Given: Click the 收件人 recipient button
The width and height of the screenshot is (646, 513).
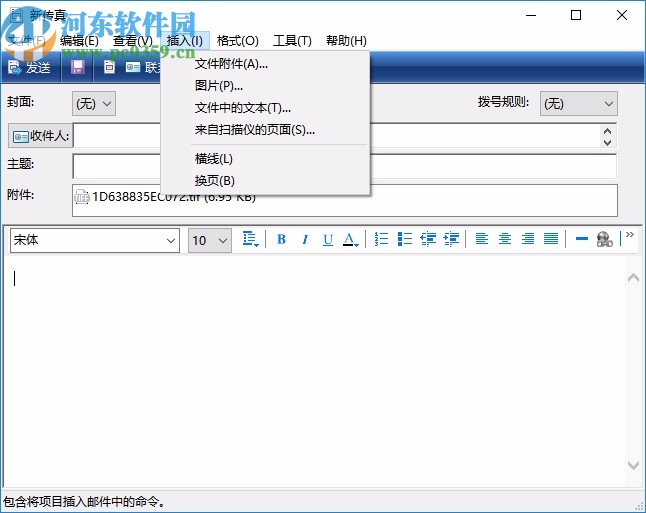Looking at the screenshot, I should pos(40,136).
